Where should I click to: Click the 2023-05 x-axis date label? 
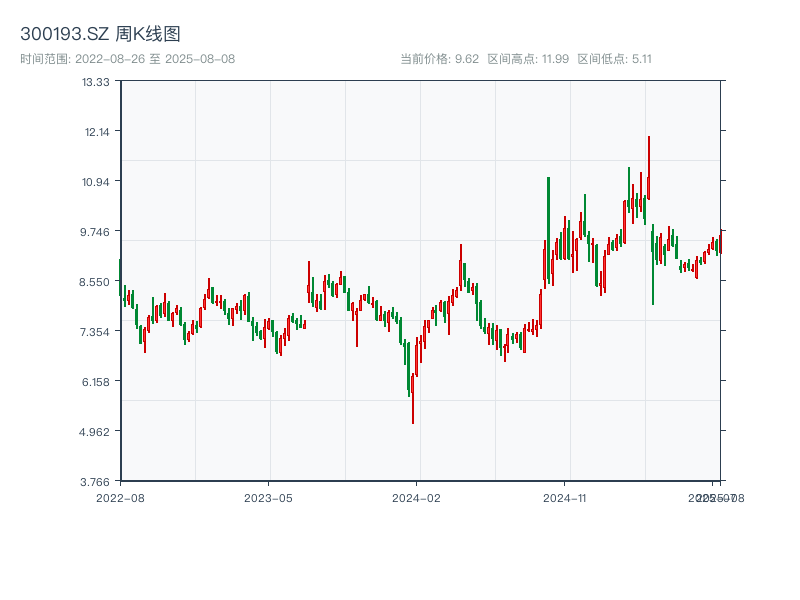(x=268, y=497)
